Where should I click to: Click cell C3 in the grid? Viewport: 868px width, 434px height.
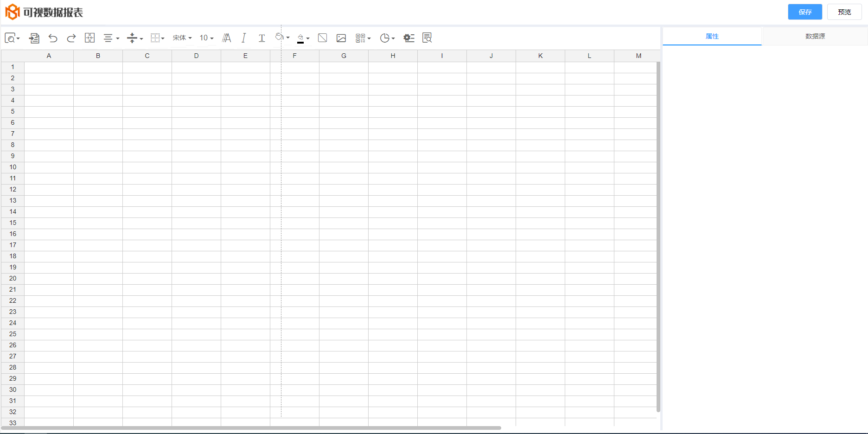pos(147,89)
